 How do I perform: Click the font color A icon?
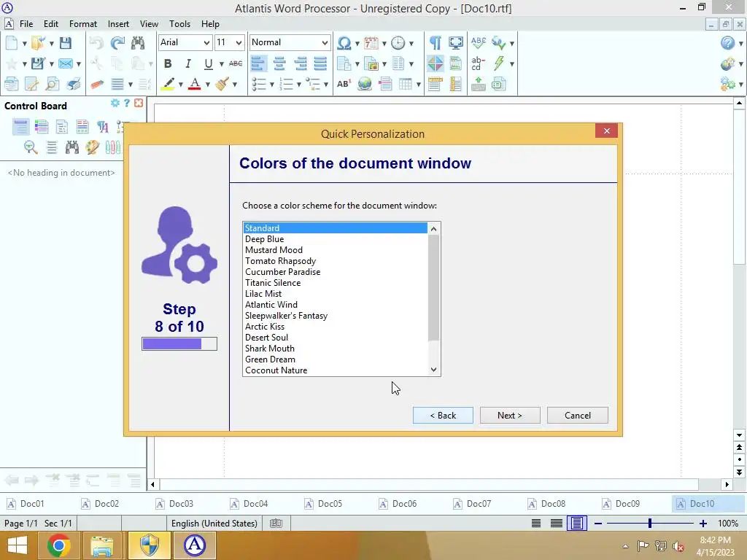pyautogui.click(x=194, y=85)
